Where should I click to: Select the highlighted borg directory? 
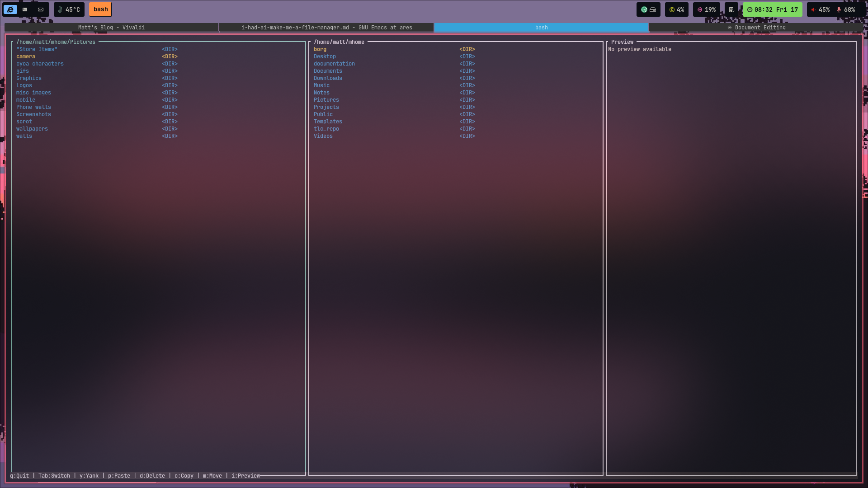[x=320, y=49]
